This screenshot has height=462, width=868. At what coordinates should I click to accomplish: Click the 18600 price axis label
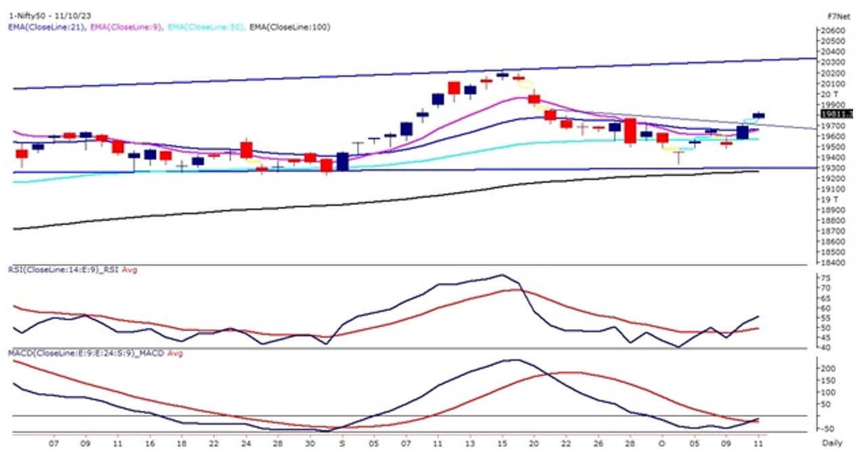(834, 242)
